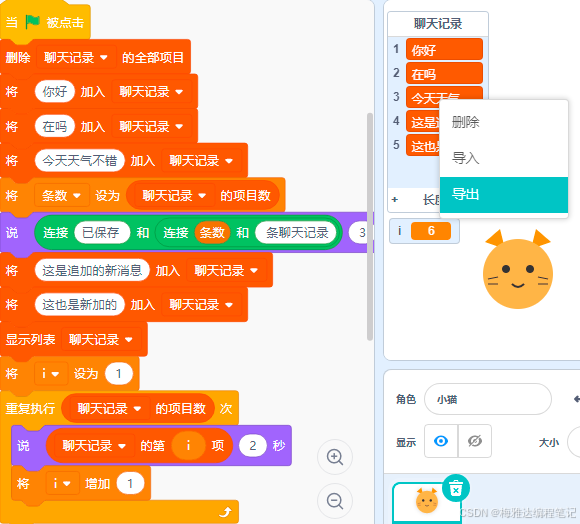This screenshot has height=524, width=580.
Task: Click the 当绿旗被点击 hat block
Action: 45,22
